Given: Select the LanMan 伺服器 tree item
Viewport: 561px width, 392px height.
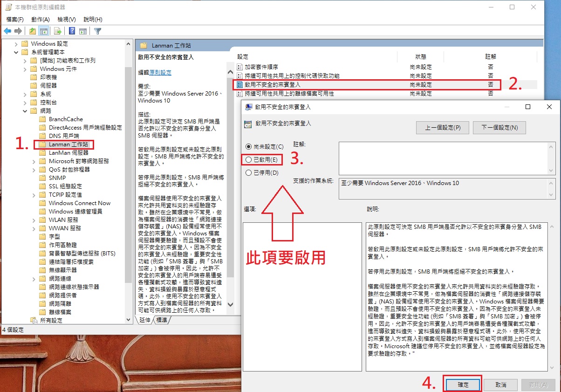Looking at the screenshot, I should 68,152.
